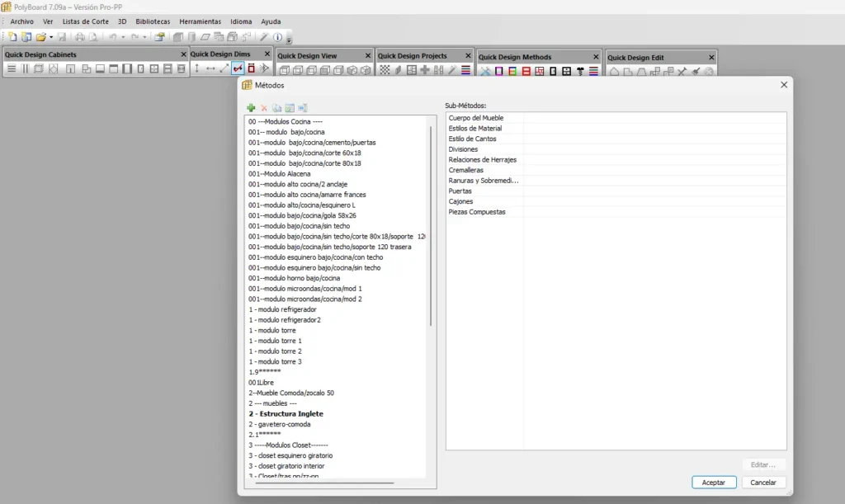Click the info icon in main toolbar
Screen dimensions: 845x504
coord(278,37)
